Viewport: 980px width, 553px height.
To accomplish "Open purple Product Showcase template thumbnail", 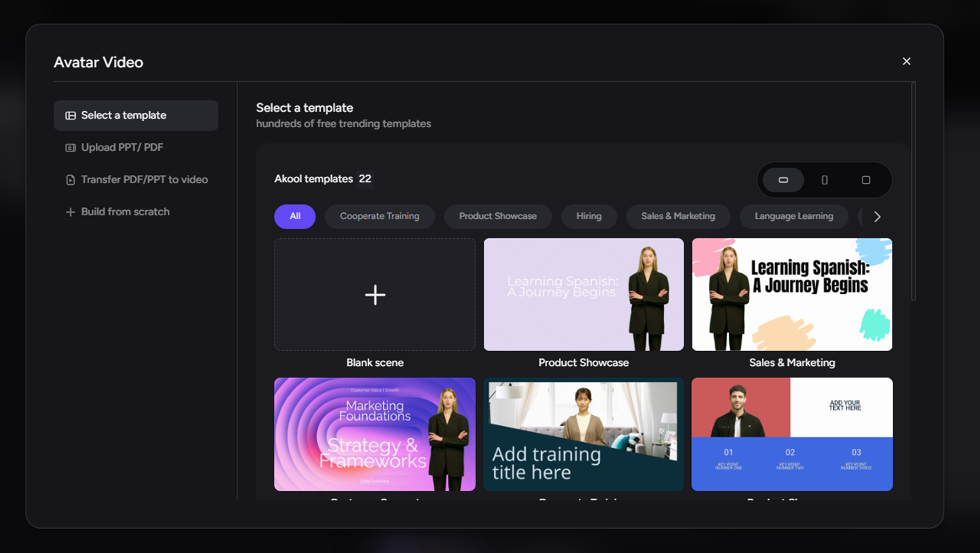I will pyautogui.click(x=584, y=294).
